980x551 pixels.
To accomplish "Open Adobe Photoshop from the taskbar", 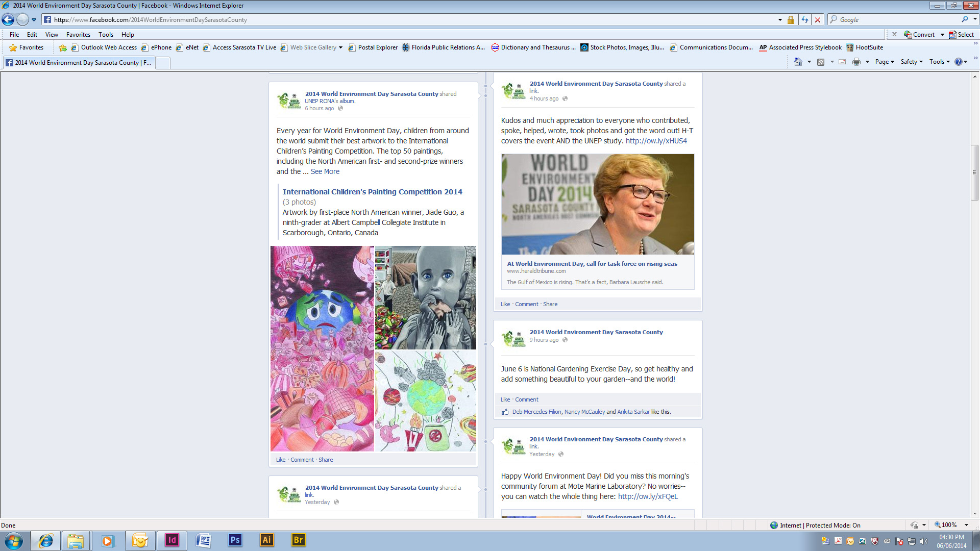I will tap(235, 540).
